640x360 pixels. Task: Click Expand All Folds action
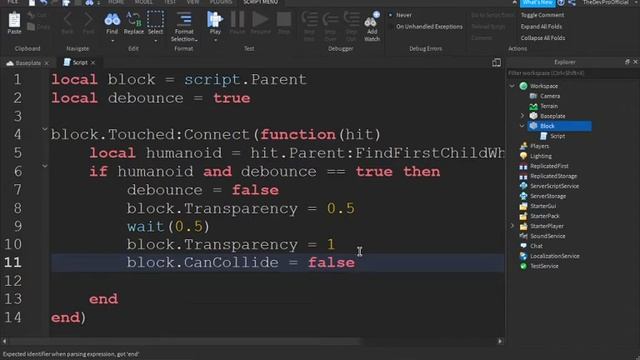[x=541, y=27]
